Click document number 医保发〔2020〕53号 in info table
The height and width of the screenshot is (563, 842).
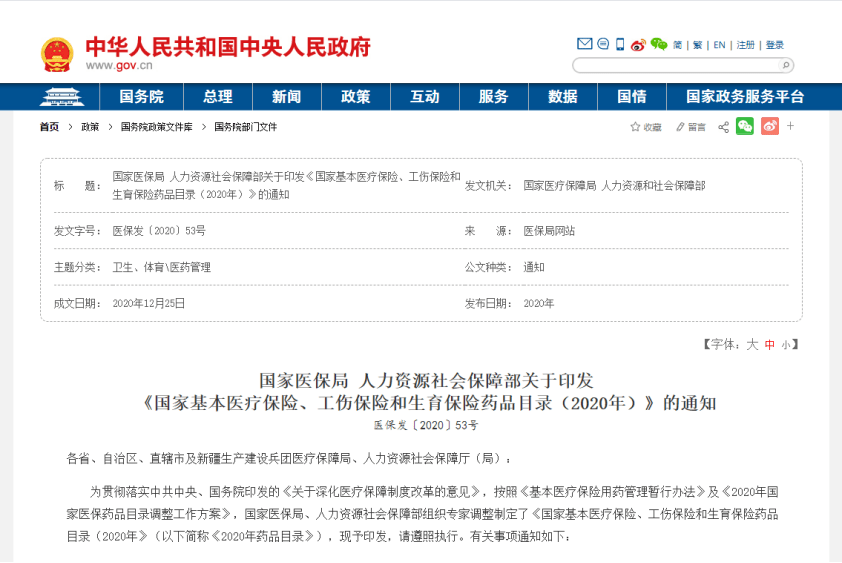point(159,231)
